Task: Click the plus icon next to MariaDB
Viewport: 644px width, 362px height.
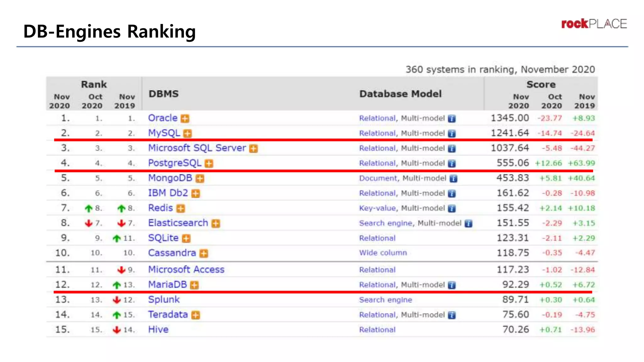Action: tap(195, 285)
